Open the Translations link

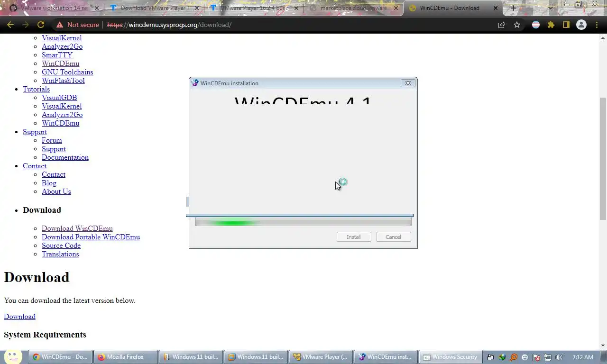[60, 254]
